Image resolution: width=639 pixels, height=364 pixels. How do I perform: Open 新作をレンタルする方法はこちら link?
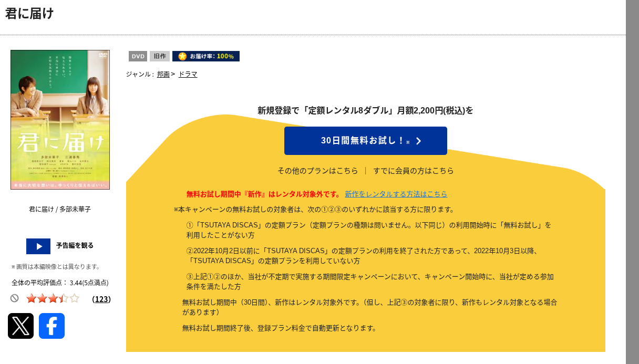tap(396, 194)
